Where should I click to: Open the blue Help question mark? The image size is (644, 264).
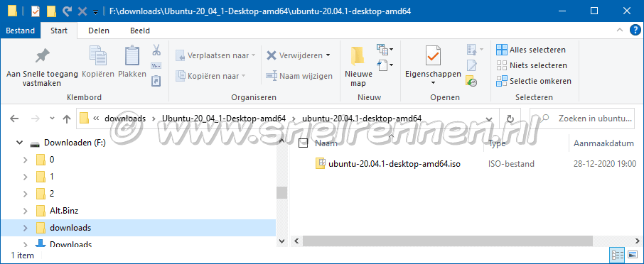pyautogui.click(x=635, y=31)
